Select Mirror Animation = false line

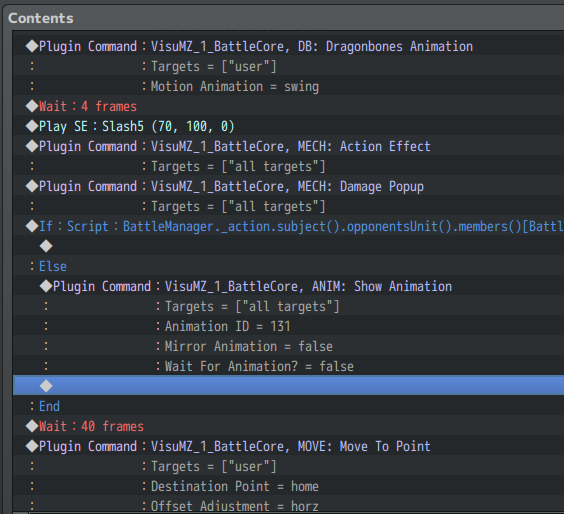[x=288, y=346]
